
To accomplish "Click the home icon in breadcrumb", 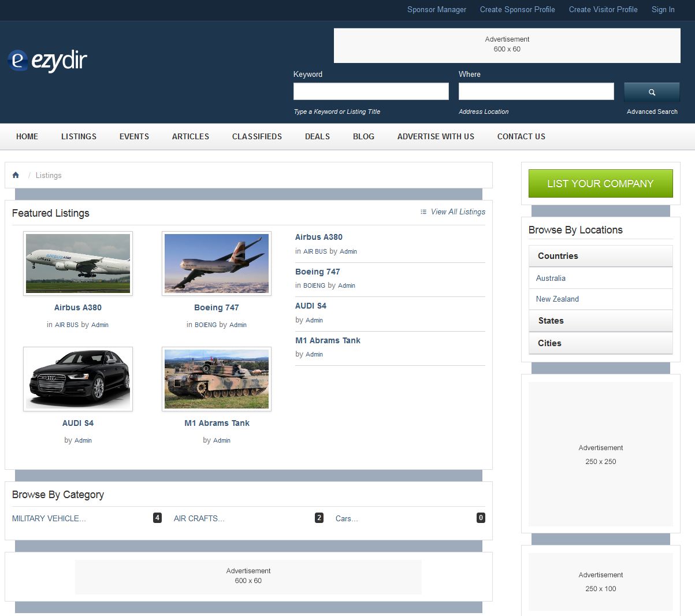I will coord(16,175).
